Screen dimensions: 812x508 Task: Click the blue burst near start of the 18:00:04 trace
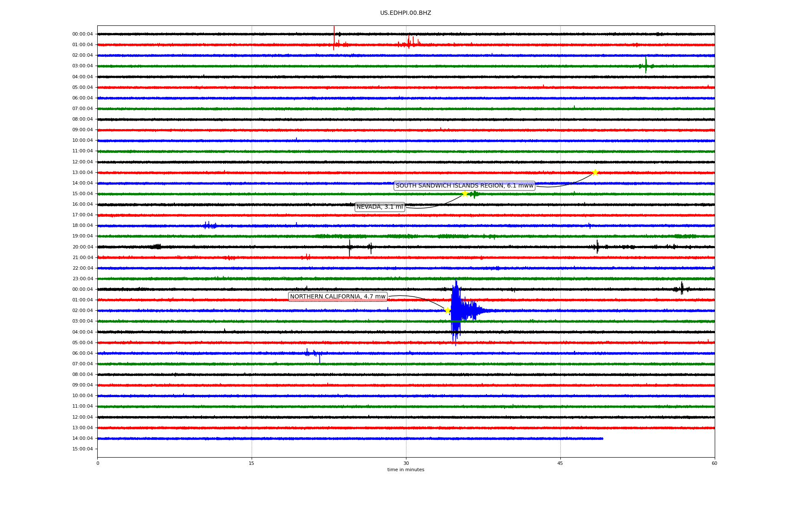(210, 226)
